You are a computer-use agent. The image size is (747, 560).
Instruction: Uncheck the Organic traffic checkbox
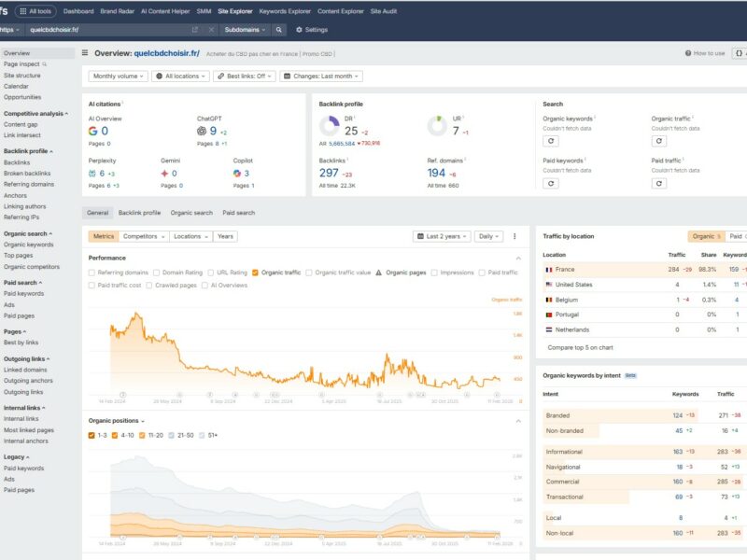coord(255,273)
